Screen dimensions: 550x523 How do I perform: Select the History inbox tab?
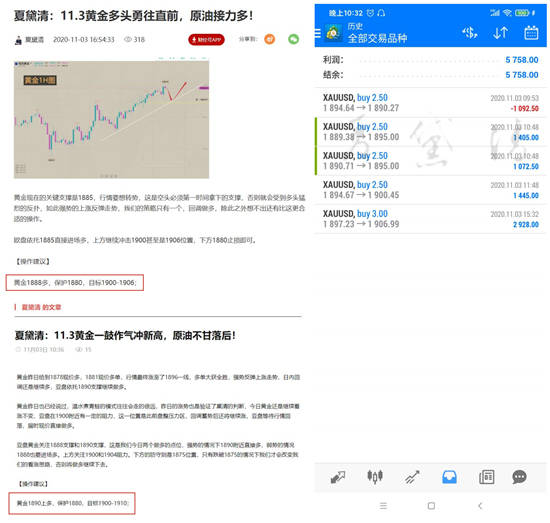pyautogui.click(x=449, y=477)
